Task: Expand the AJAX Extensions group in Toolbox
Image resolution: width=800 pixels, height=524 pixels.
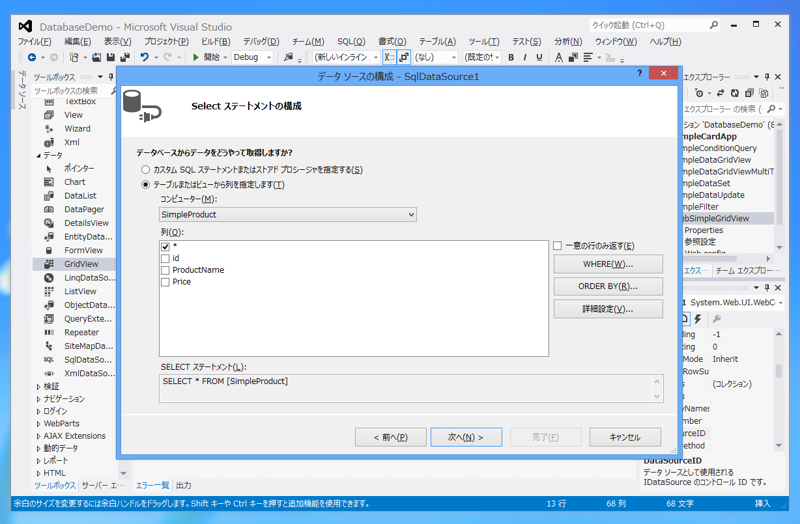Action: 38,436
